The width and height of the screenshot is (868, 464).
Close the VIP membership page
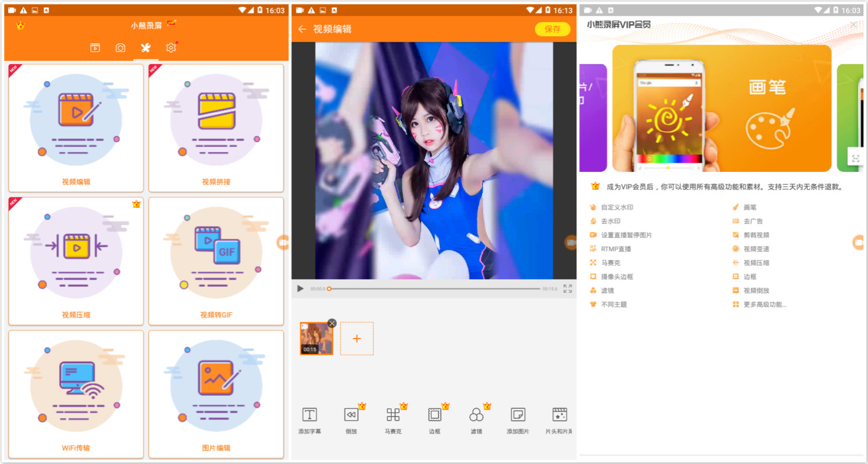(855, 24)
